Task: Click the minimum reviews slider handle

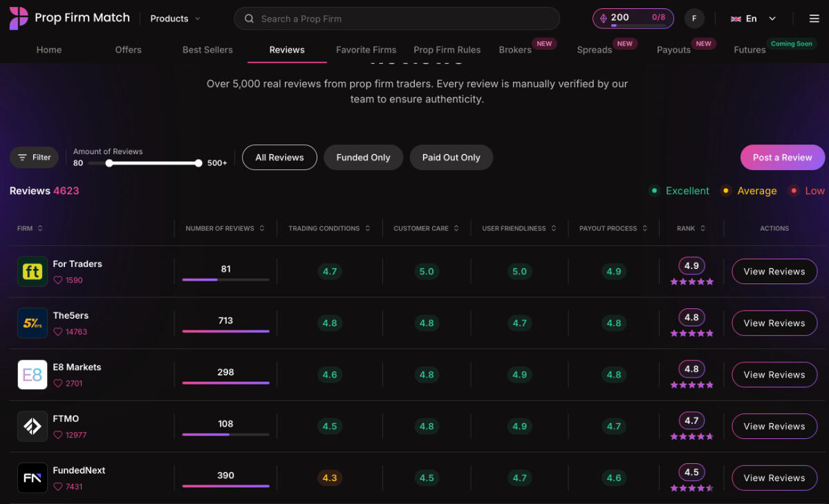Action: click(x=109, y=163)
